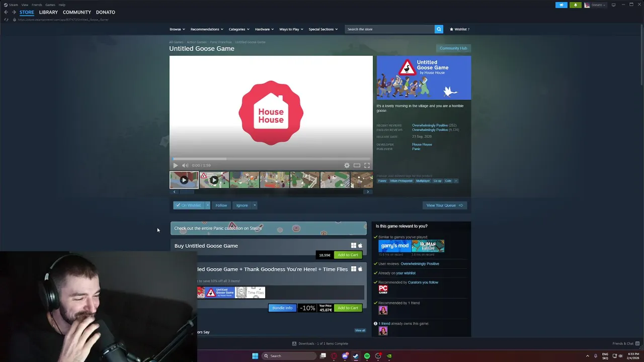Toggle the On Wishlist button

point(189,205)
